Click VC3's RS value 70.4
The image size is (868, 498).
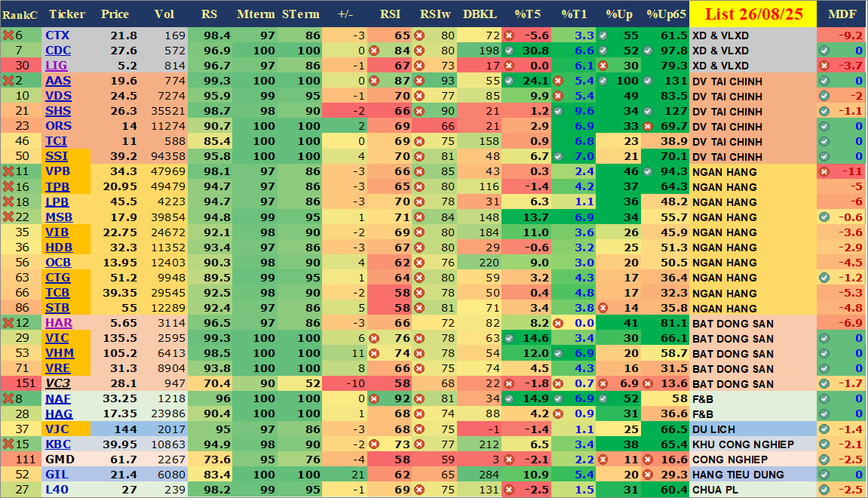click(x=210, y=383)
